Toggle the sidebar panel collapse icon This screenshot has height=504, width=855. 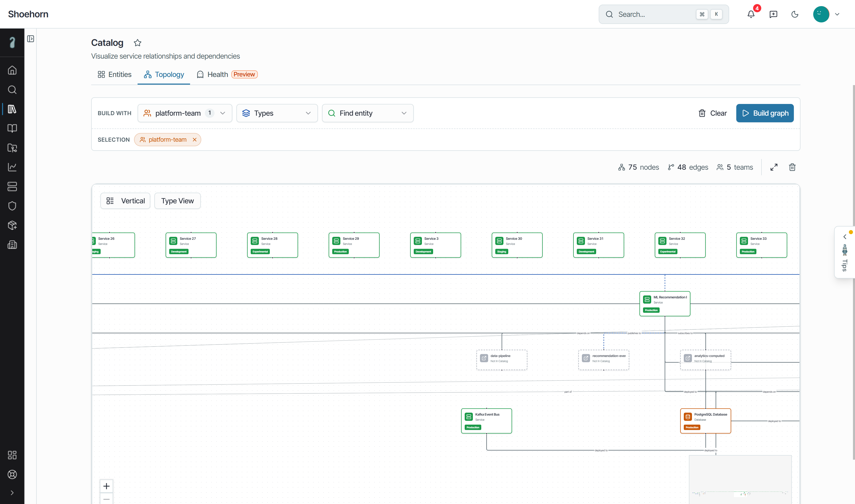pyautogui.click(x=31, y=39)
